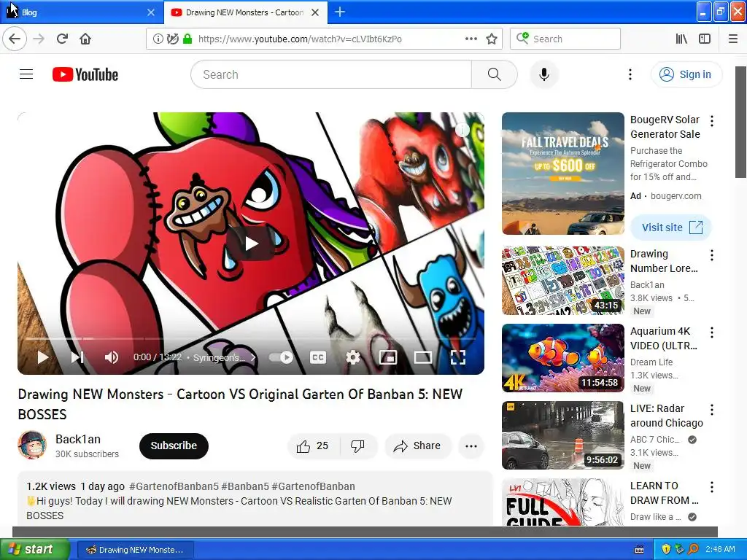Open player settings gear
Screen dimensions: 747x560
click(352, 357)
